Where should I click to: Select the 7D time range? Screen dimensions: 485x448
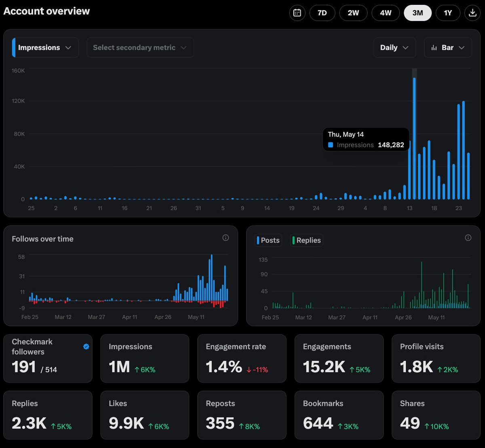click(x=322, y=13)
